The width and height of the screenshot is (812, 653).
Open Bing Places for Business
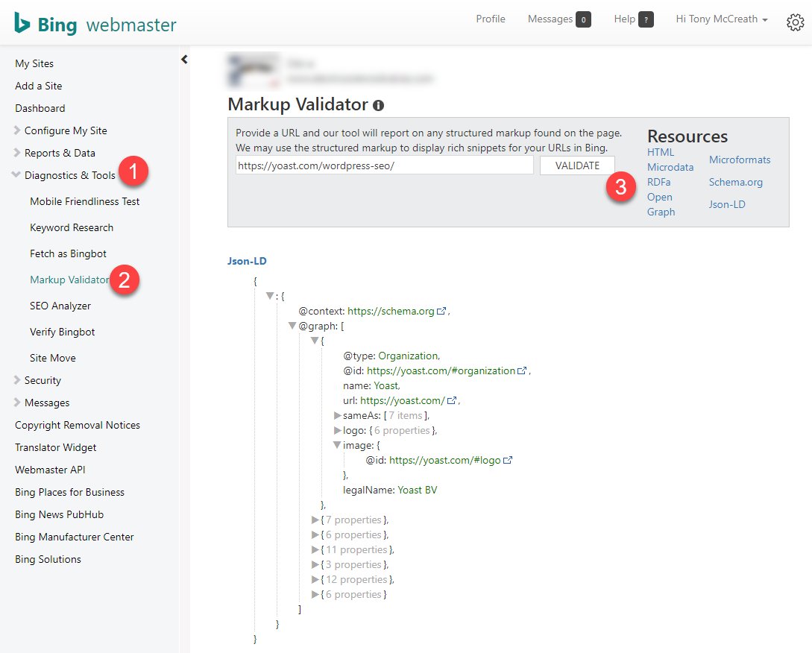coord(69,493)
